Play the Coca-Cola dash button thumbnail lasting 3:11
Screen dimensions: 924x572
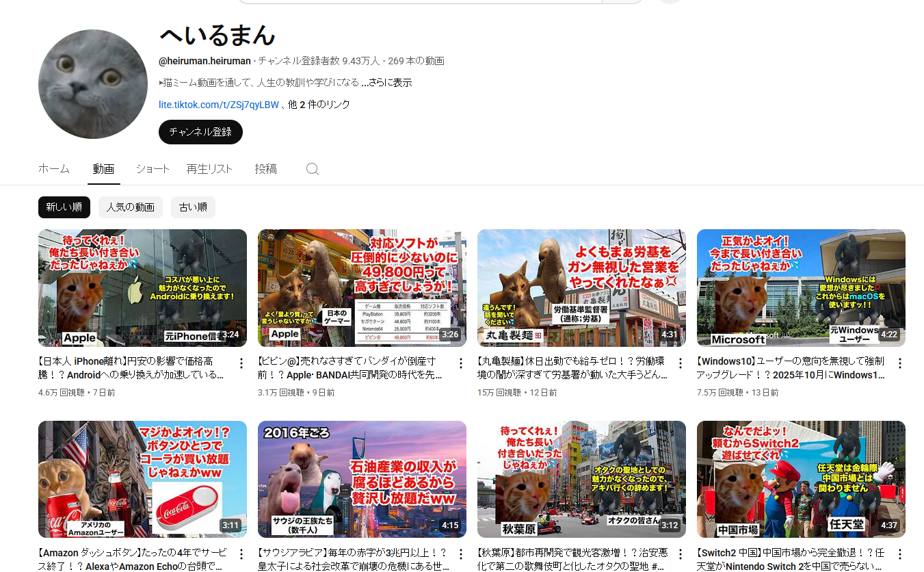point(142,480)
